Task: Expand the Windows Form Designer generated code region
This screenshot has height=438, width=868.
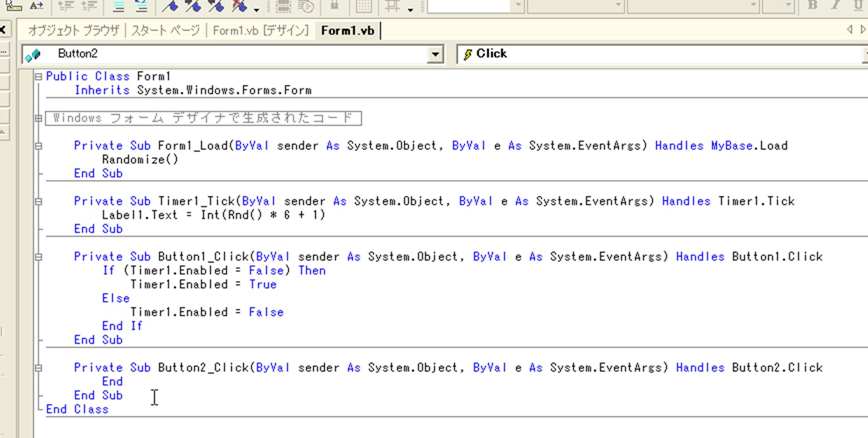Action: [x=39, y=118]
